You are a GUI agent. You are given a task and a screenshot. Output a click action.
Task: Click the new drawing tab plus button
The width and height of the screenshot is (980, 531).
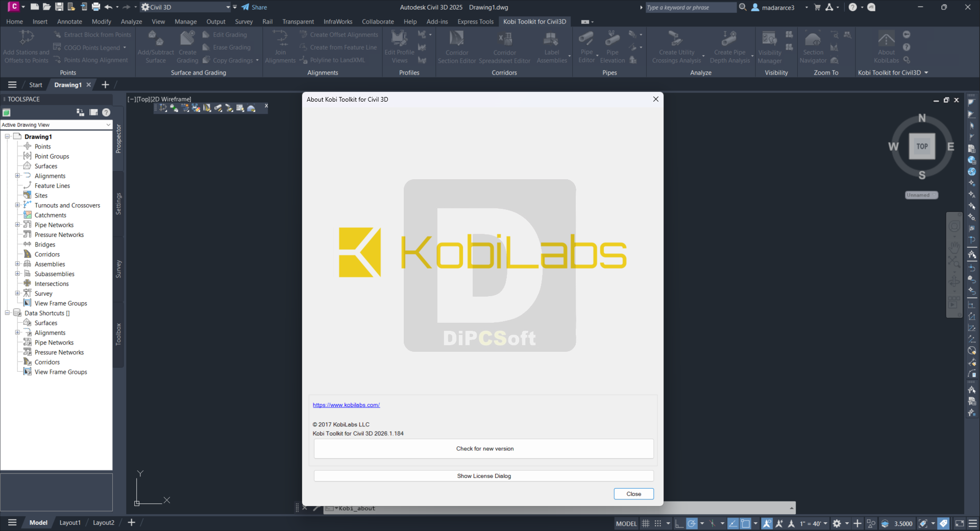[105, 85]
